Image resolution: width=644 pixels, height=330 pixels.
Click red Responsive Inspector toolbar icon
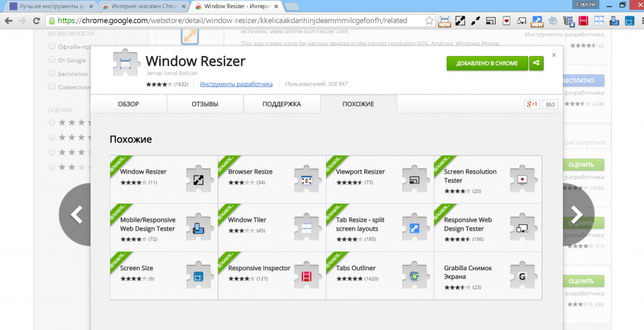coord(583,21)
